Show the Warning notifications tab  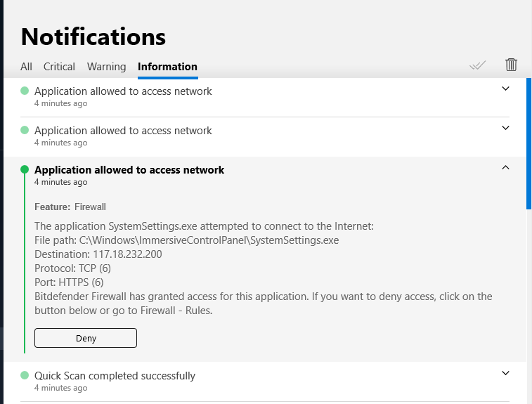click(x=106, y=67)
